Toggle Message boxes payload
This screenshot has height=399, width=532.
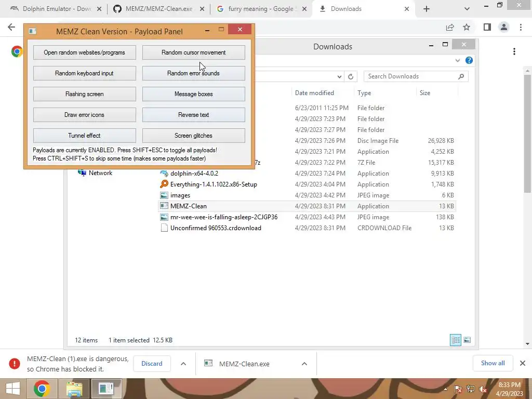click(x=193, y=94)
